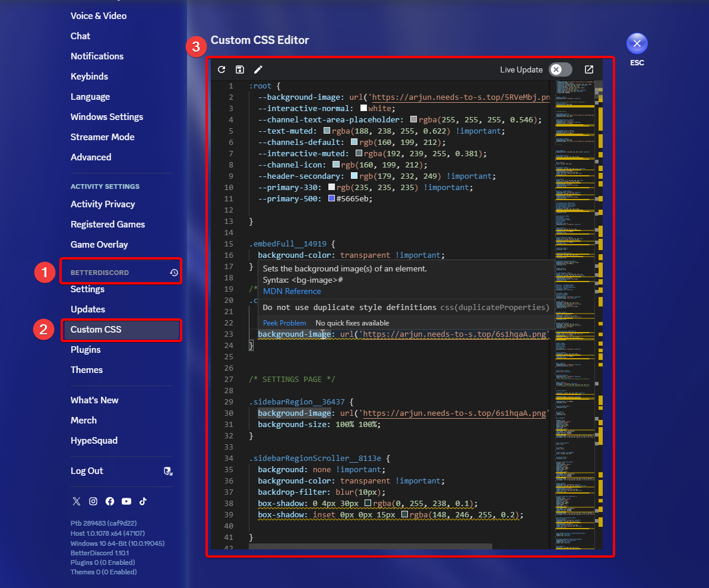
Task: Open Activity Privacy settings
Action: [103, 204]
